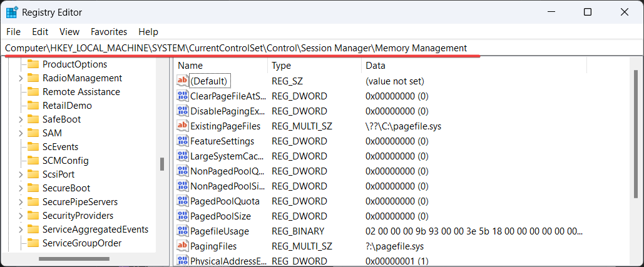Image resolution: width=644 pixels, height=267 pixels.
Task: Click the PagedPoolQuota DWORD icon
Action: click(182, 201)
